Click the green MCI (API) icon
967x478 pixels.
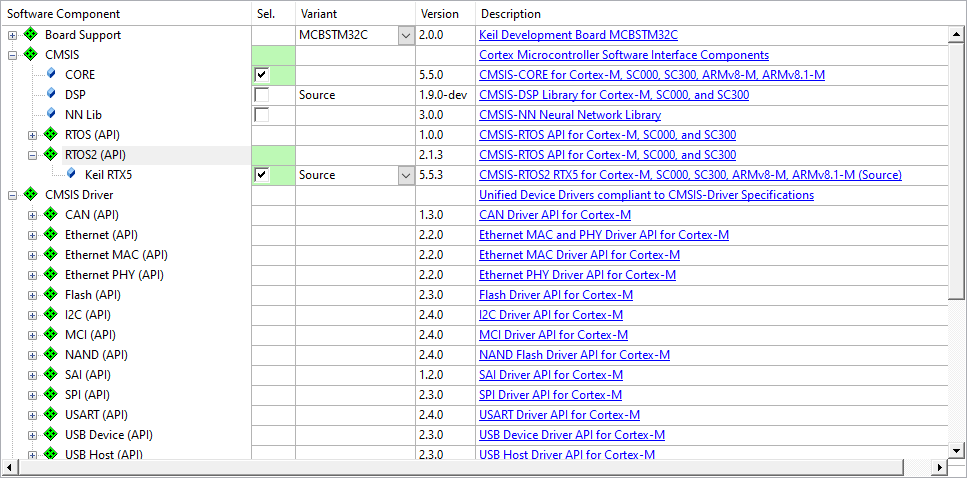coord(51,335)
